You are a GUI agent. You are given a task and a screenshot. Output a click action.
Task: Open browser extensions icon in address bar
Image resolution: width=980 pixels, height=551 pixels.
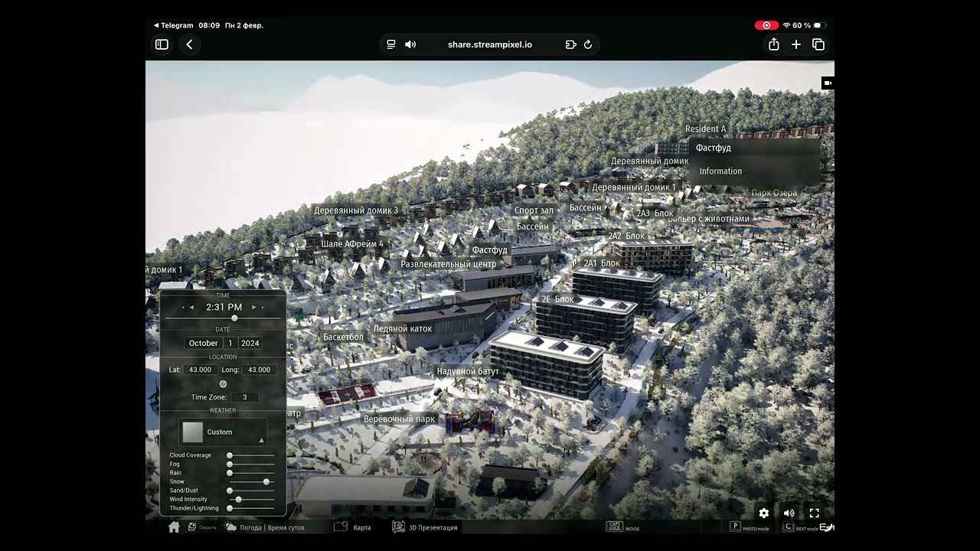coord(570,44)
